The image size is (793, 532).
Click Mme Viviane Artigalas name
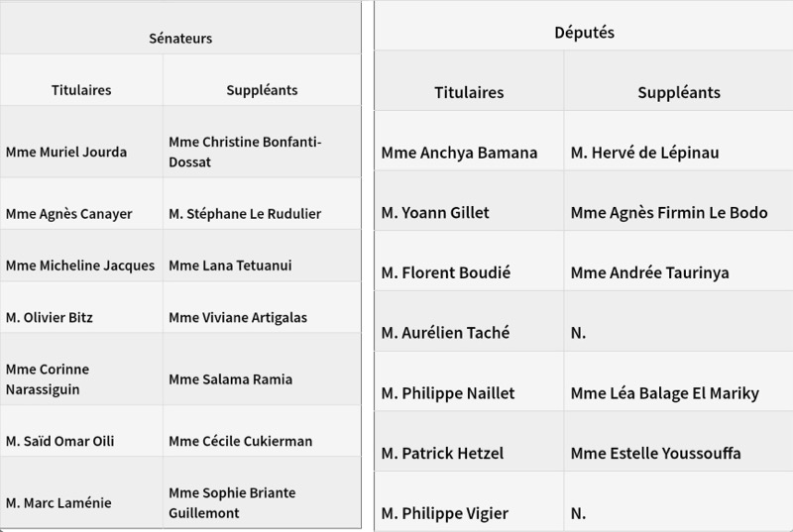point(238,318)
